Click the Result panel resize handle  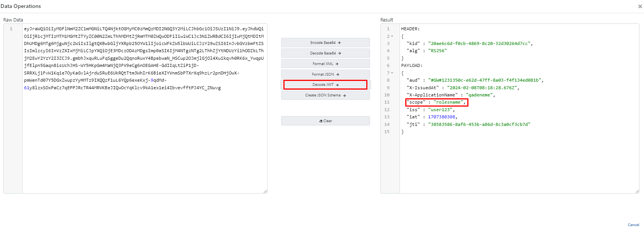[637, 191]
